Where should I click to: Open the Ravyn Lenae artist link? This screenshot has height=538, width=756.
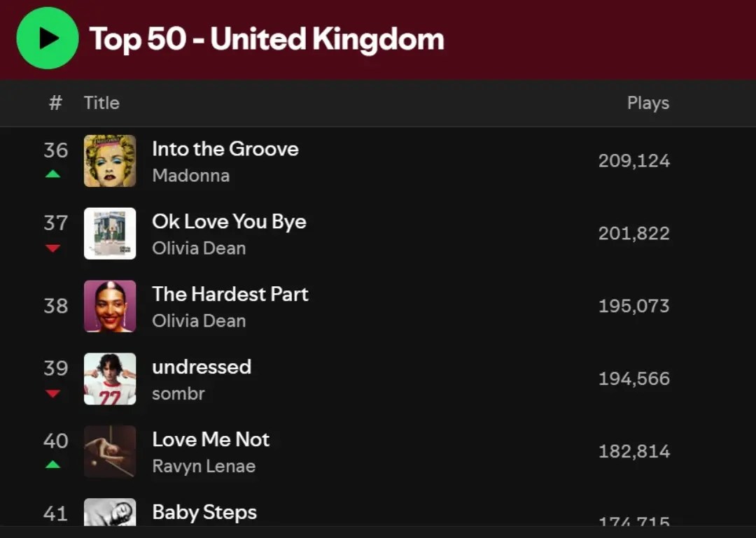tap(204, 467)
